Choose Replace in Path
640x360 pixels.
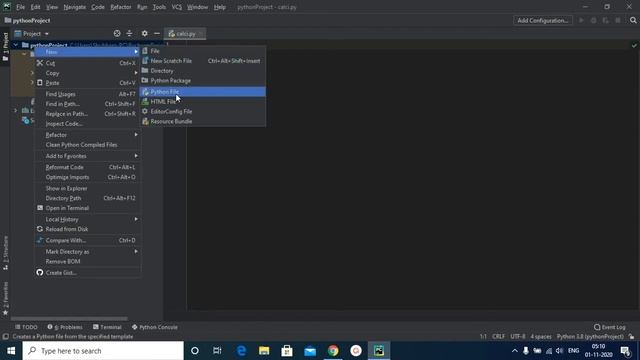coord(87,114)
